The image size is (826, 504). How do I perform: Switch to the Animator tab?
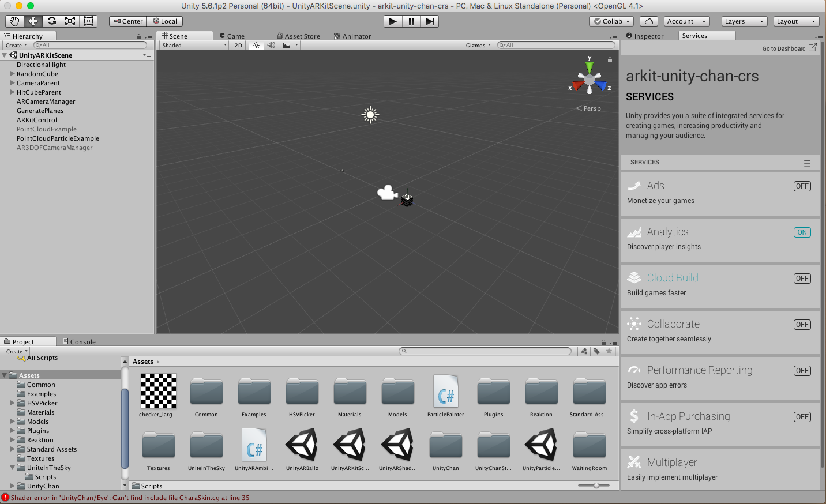pos(352,36)
